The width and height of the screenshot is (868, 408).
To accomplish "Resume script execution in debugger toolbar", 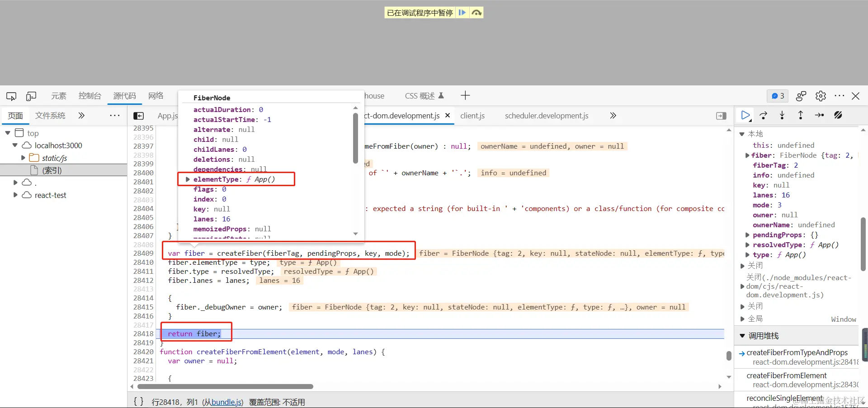I will point(745,115).
